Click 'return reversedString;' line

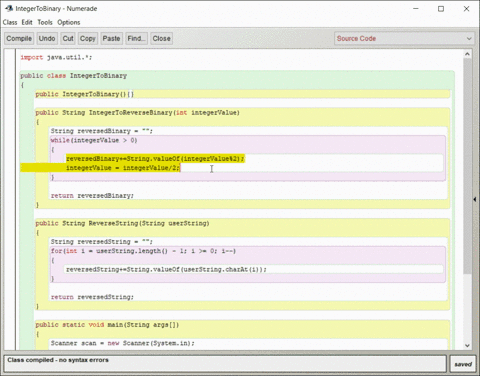point(92,297)
